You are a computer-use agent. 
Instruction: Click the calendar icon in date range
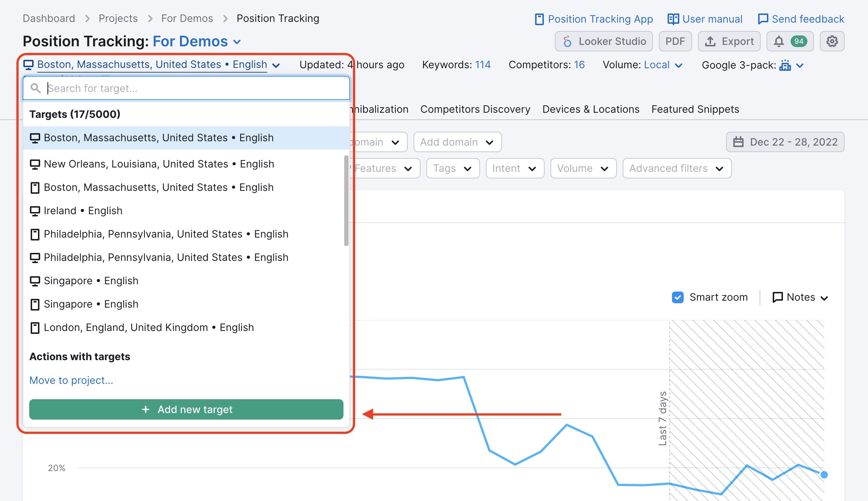(x=738, y=142)
